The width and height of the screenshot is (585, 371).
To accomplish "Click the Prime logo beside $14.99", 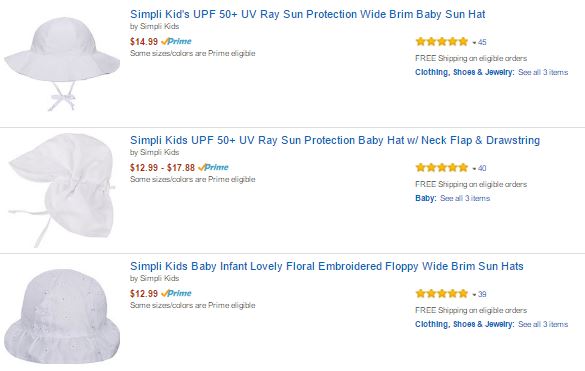I will [x=176, y=41].
